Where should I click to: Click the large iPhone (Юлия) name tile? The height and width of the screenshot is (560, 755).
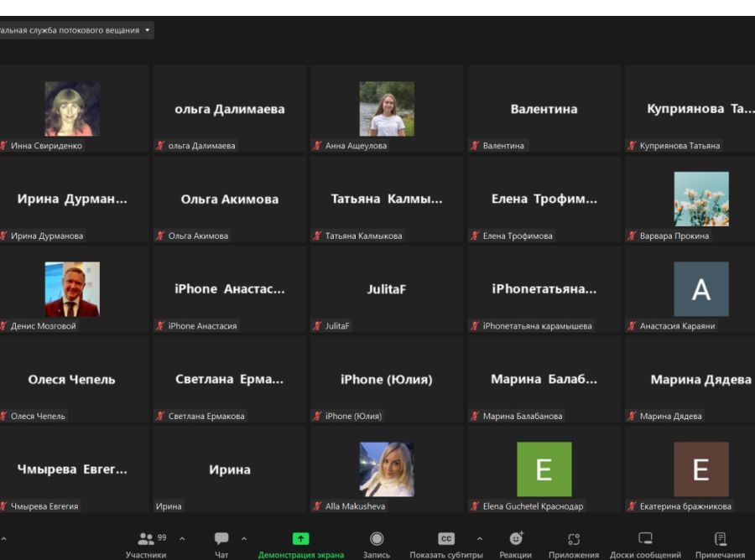pos(387,380)
